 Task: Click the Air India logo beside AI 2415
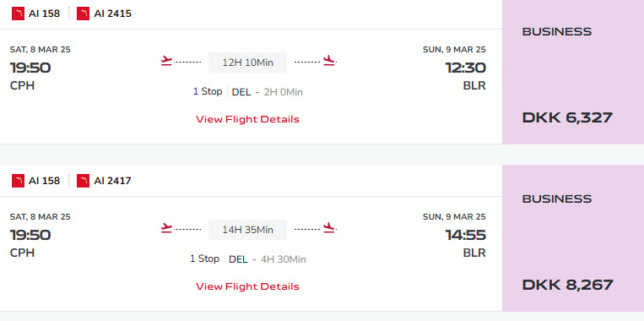pyautogui.click(x=83, y=14)
